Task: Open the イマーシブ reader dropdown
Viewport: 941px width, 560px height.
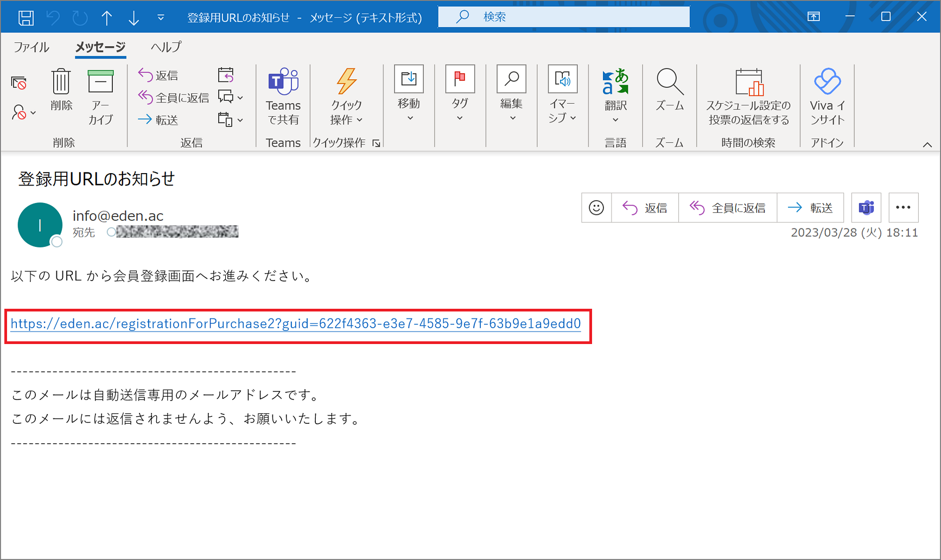Action: coord(562,94)
